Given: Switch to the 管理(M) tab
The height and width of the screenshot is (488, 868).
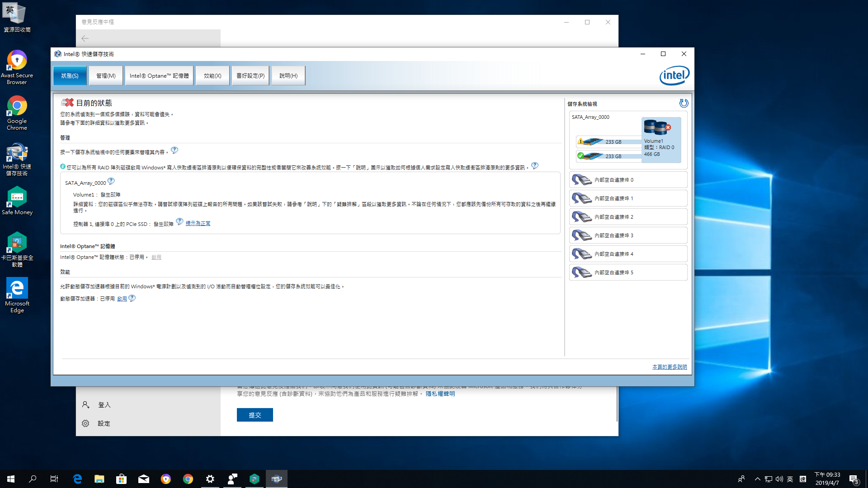Looking at the screenshot, I should [x=106, y=76].
